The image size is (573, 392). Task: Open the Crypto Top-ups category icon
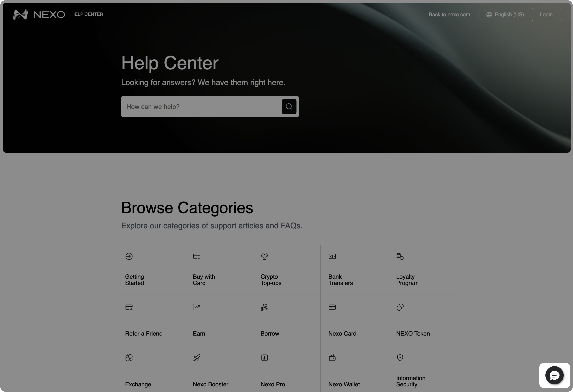(x=265, y=256)
